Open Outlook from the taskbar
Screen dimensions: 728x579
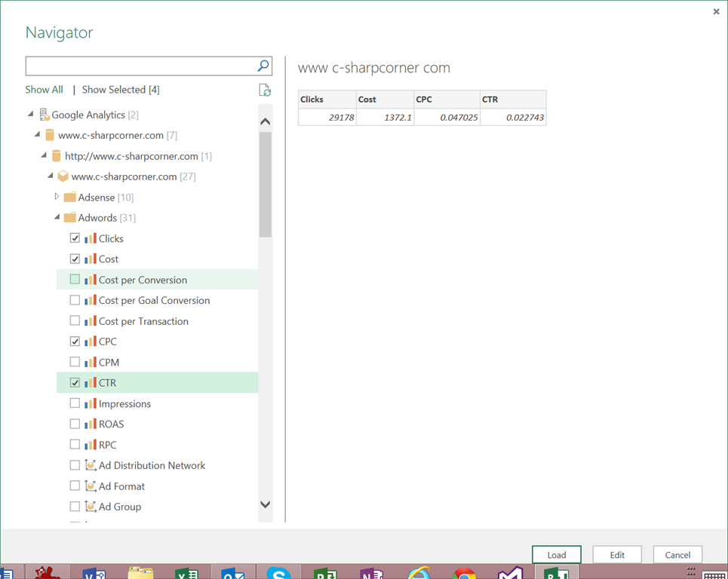tap(232, 572)
